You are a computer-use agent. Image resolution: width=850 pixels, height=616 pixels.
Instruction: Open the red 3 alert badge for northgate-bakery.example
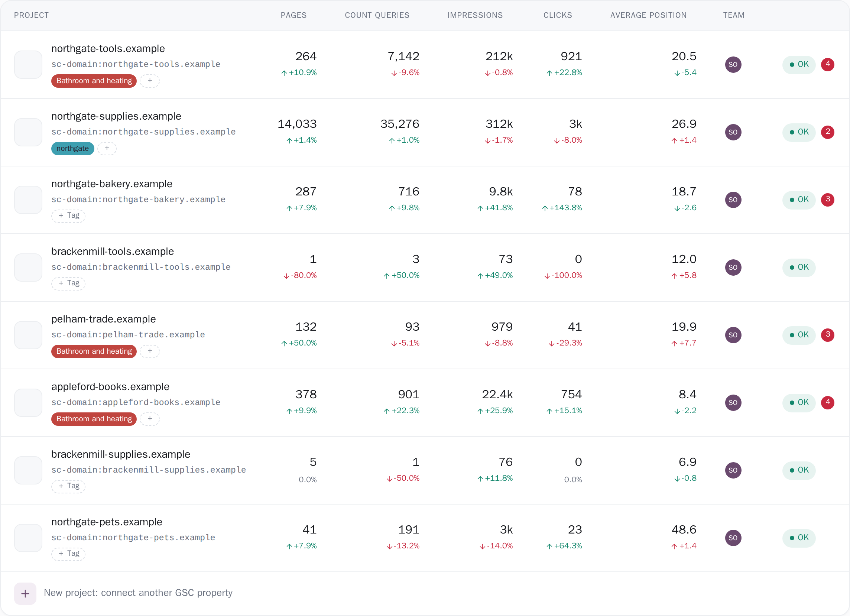click(827, 200)
